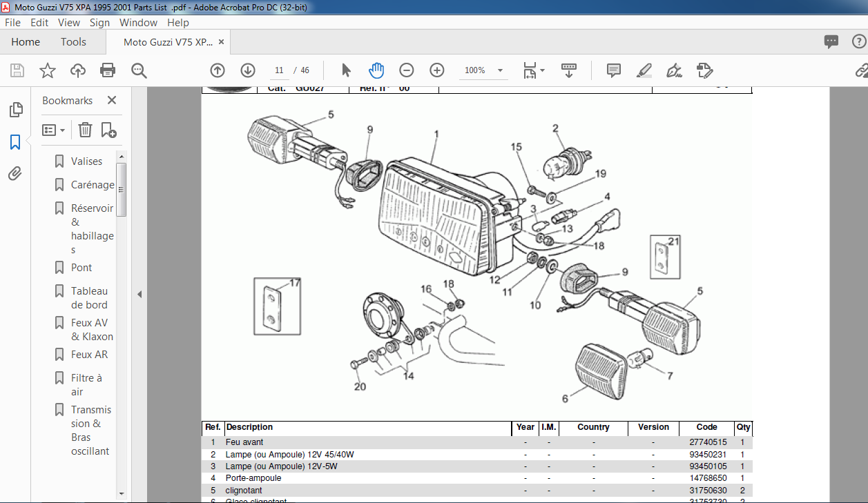Open the Window menu
The height and width of the screenshot is (503, 868).
coord(138,23)
